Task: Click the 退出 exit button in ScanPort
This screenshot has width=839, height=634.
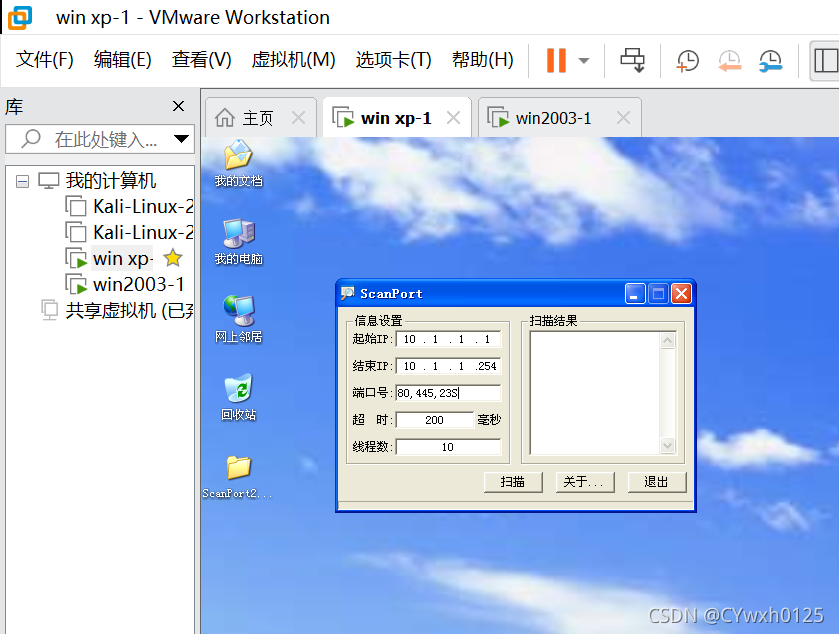Action: (x=657, y=482)
